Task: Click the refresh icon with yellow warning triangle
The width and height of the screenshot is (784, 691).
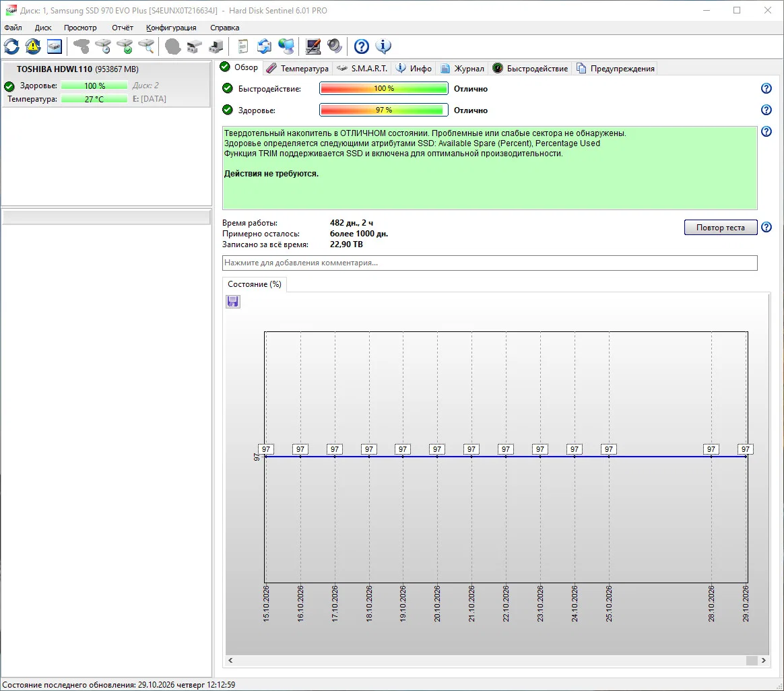Action: [x=33, y=46]
